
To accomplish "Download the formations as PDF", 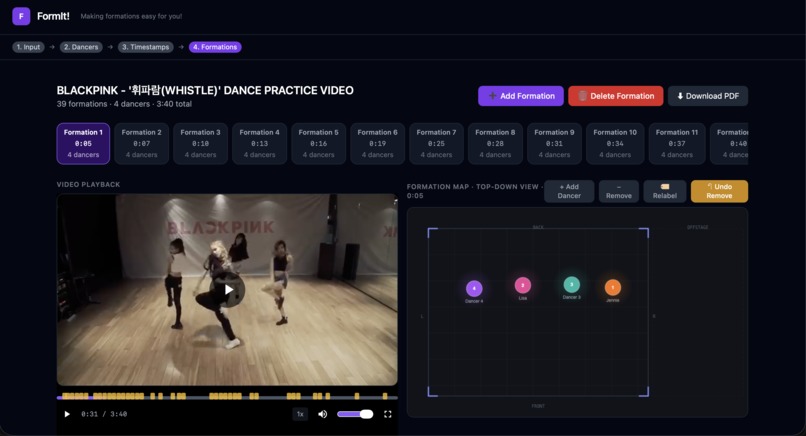I will (x=708, y=96).
